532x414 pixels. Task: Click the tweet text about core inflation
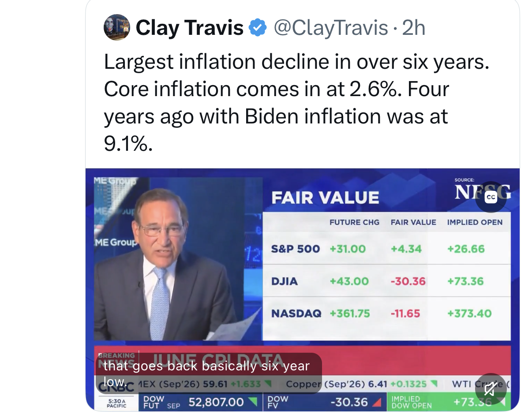pos(296,103)
